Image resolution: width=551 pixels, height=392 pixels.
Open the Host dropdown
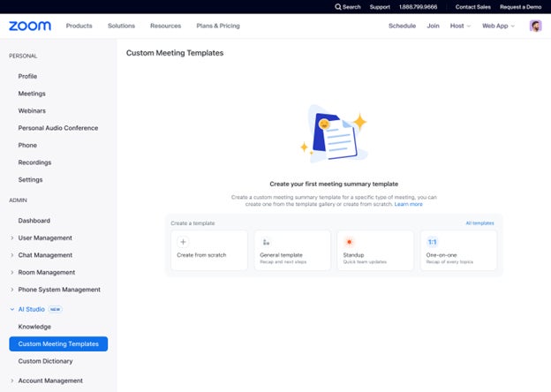(x=460, y=26)
